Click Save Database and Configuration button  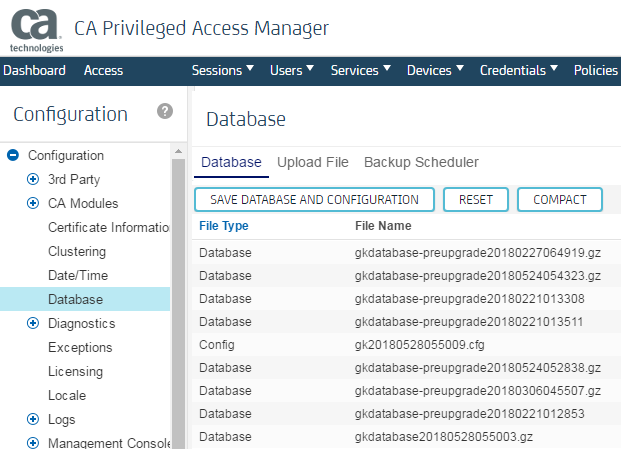(x=314, y=199)
